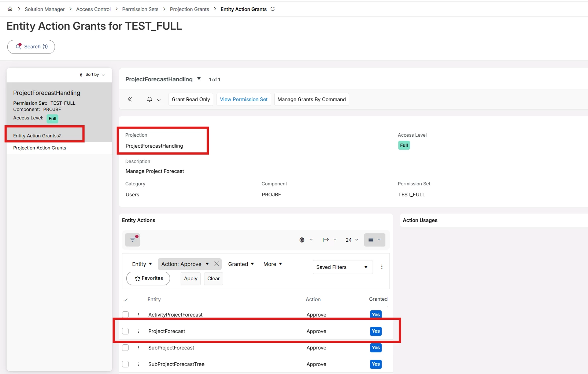This screenshot has height=374, width=588.
Task: Open Projection Action Grants in the sidebar
Action: [40, 148]
